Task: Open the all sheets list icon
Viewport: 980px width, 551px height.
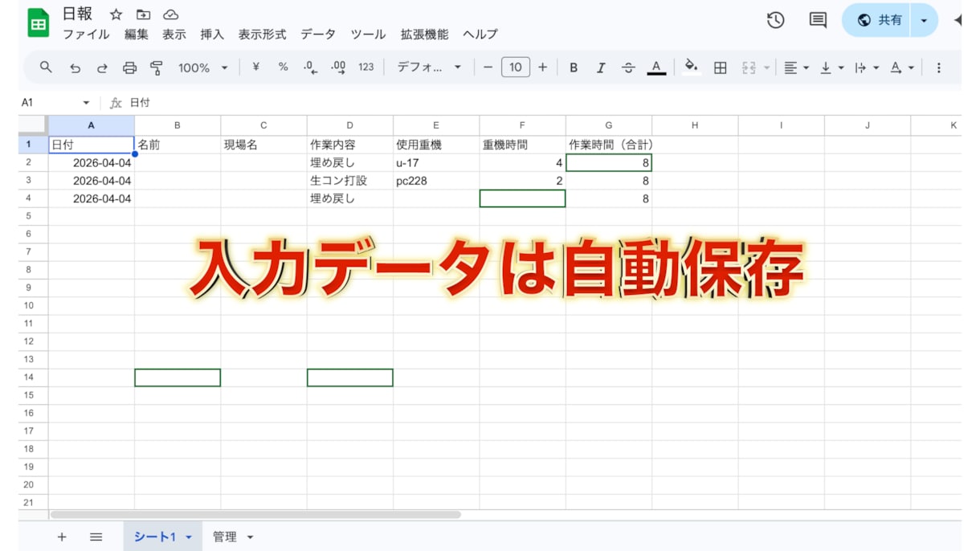Action: [x=96, y=537]
